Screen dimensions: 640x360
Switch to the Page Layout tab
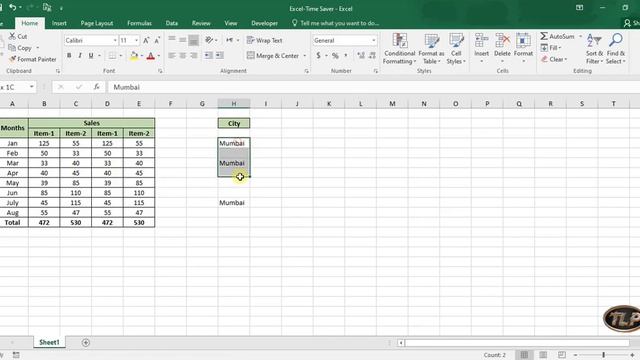tap(97, 23)
